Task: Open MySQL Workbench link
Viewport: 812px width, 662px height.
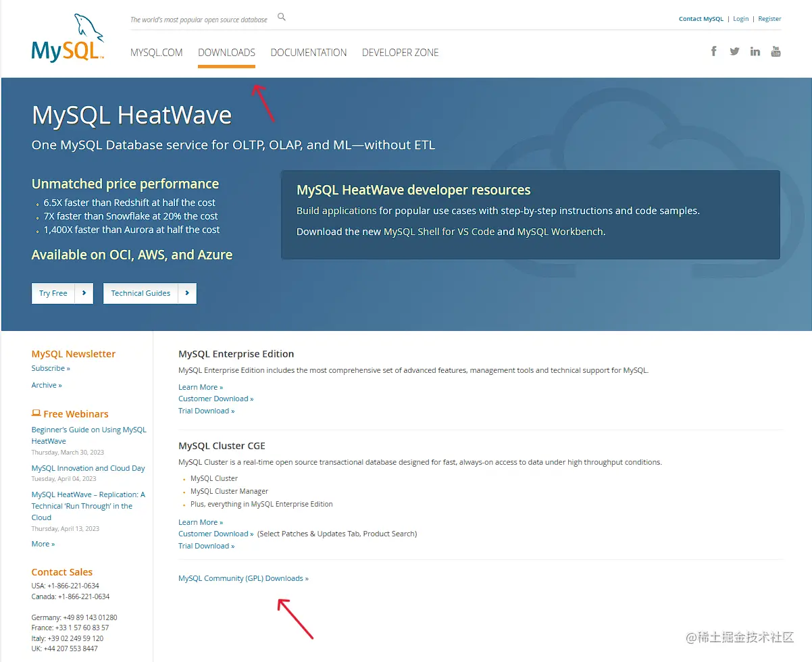Action: (561, 232)
